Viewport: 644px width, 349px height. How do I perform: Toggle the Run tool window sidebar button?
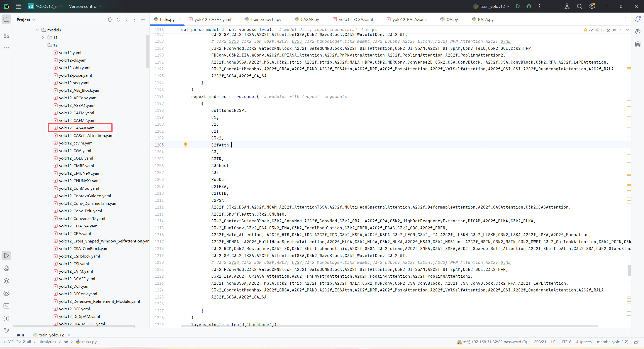(x=6, y=256)
